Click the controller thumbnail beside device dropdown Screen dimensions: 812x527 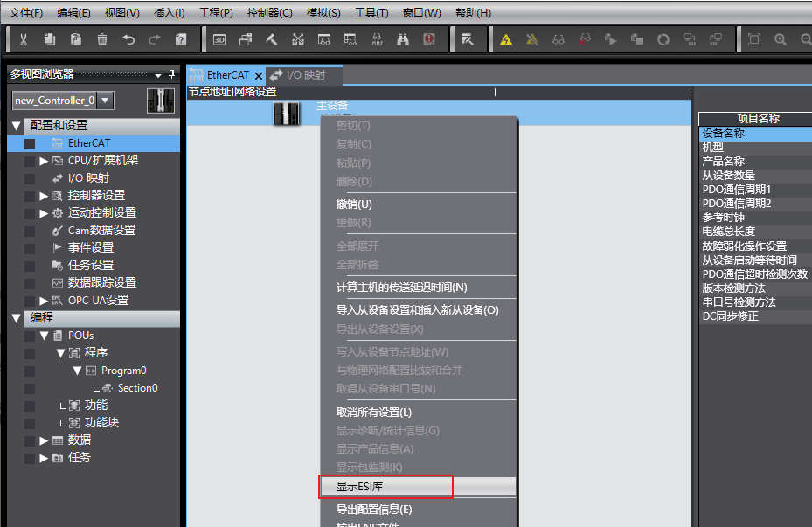coord(160,101)
